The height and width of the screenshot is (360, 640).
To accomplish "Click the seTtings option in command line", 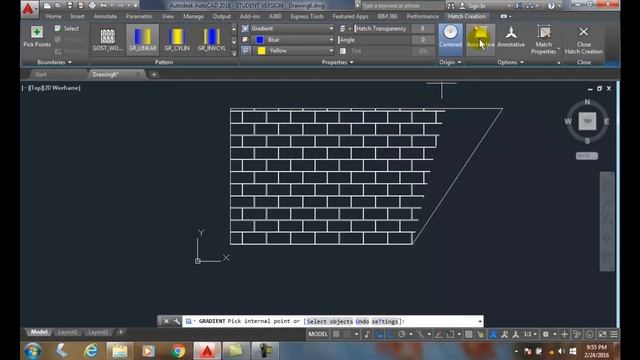I will 384,322.
